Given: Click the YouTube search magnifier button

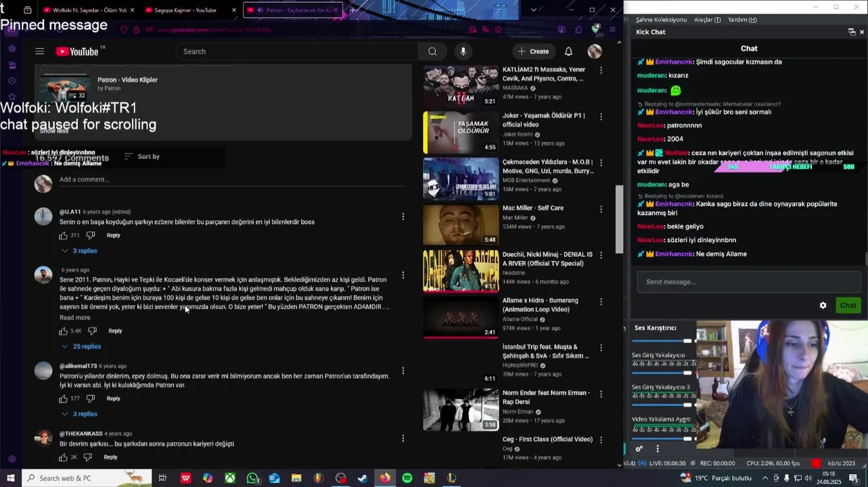Looking at the screenshot, I should pyautogui.click(x=432, y=51).
